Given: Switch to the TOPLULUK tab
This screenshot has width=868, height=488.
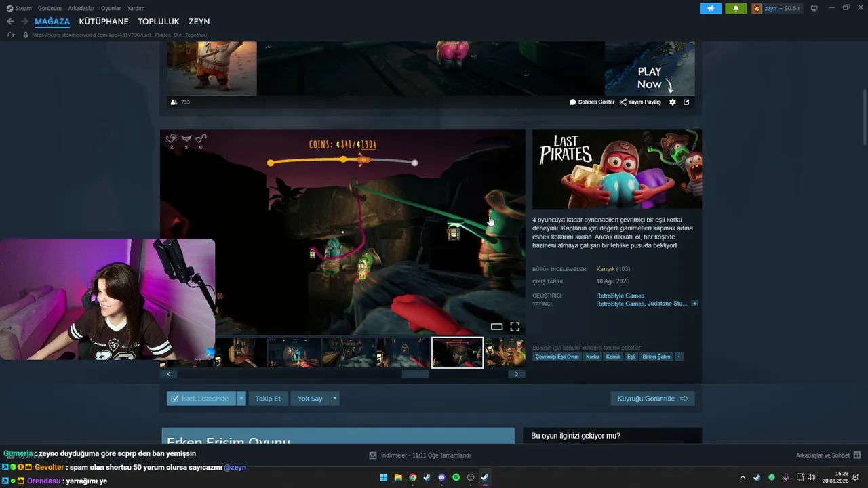Looking at the screenshot, I should pyautogui.click(x=159, y=22).
